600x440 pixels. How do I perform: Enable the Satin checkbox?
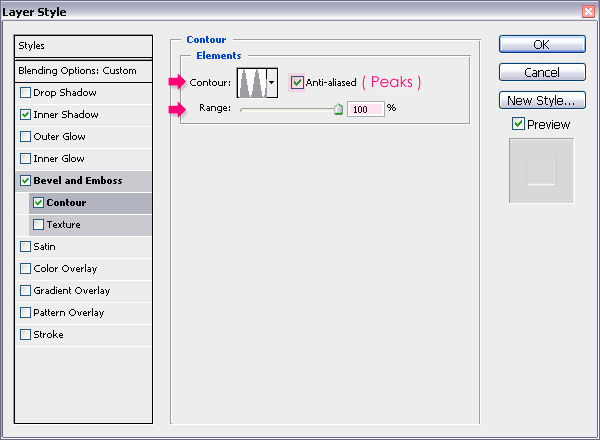tap(25, 246)
